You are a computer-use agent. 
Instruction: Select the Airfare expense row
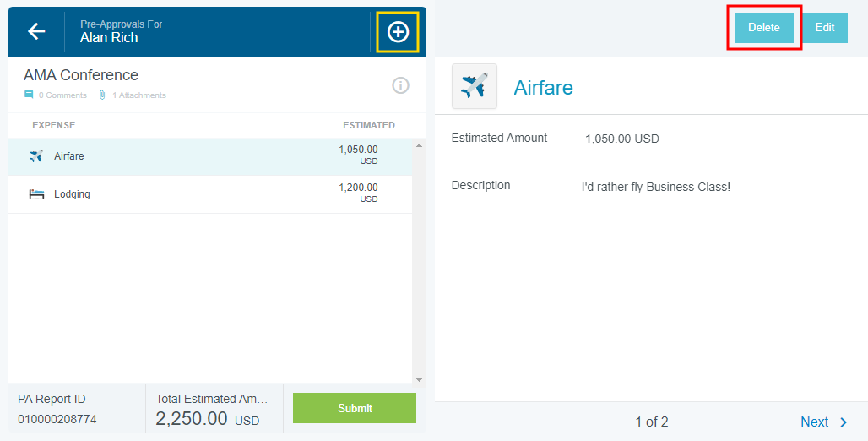[x=211, y=156]
